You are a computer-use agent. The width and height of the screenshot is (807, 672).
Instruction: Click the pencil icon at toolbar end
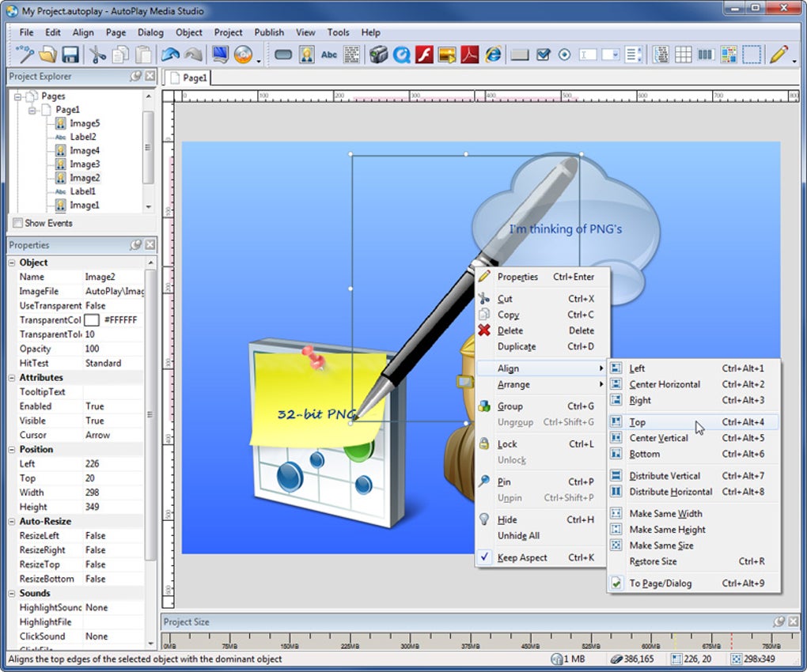(x=779, y=55)
